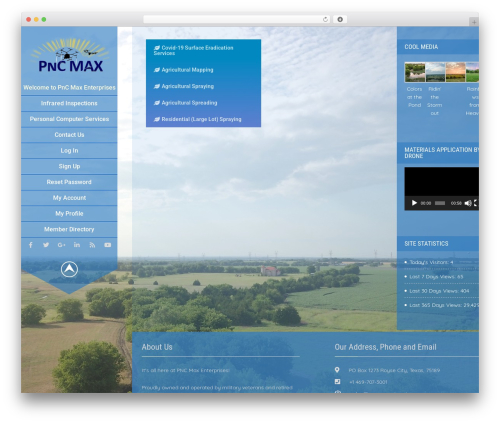The width and height of the screenshot is (500, 423).
Task: Open the Twitter social icon
Action: [x=46, y=245]
